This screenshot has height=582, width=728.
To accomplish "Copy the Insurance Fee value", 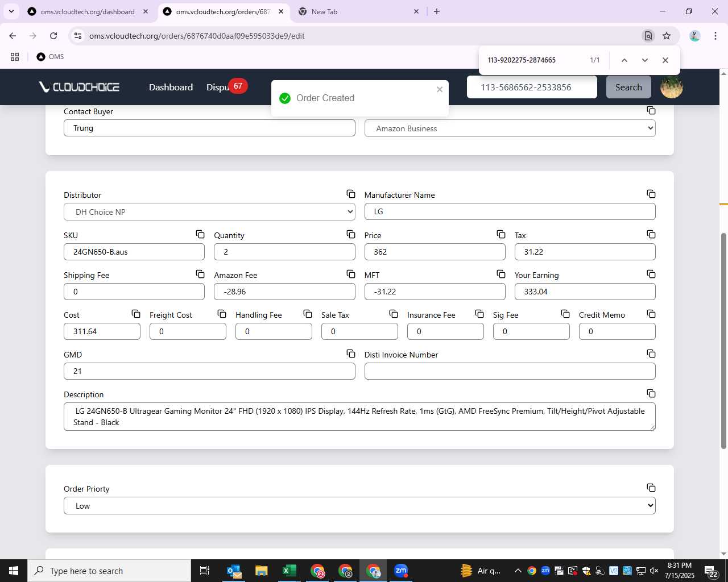I will (479, 314).
